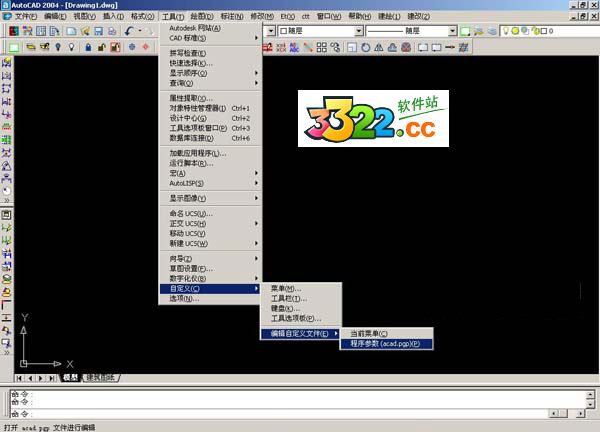Open the 标注 menu

point(232,16)
